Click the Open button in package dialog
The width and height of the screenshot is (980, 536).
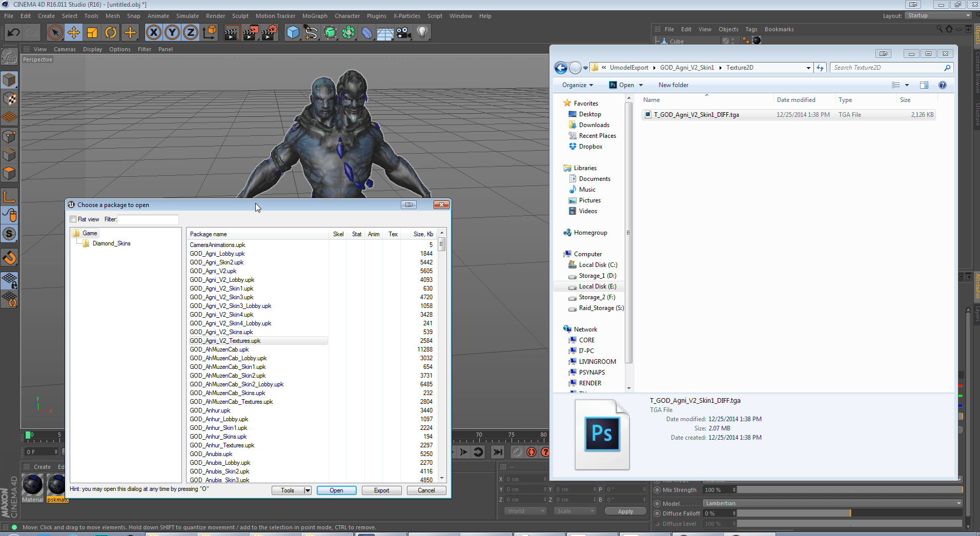[x=336, y=490]
